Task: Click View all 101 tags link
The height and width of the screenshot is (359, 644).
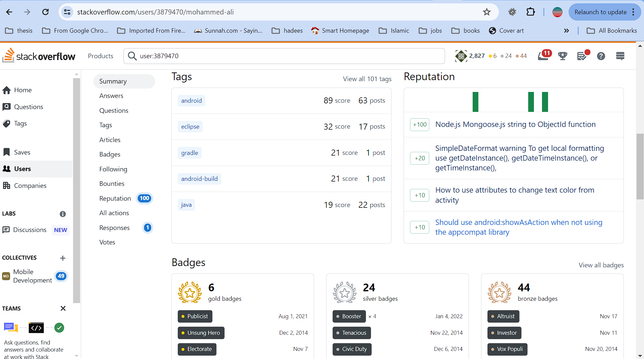Action: coord(367,79)
